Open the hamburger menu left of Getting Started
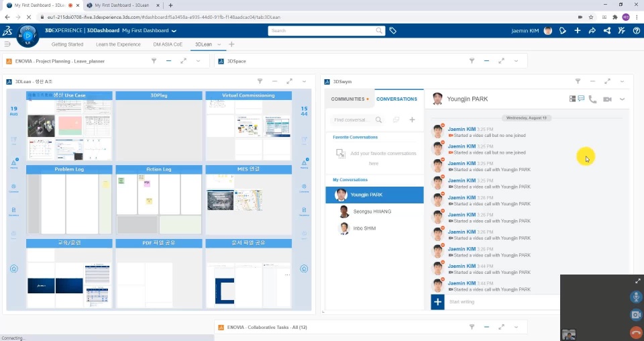The width and height of the screenshot is (644, 341). click(x=7, y=44)
